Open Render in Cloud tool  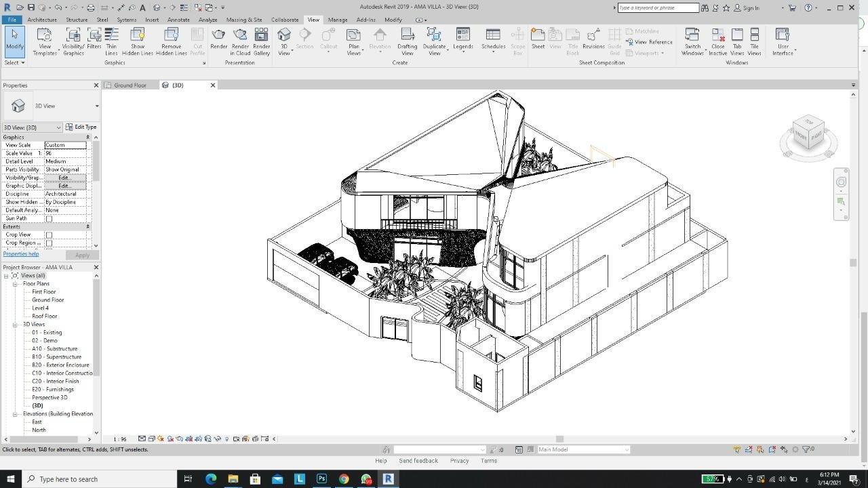[x=240, y=42]
